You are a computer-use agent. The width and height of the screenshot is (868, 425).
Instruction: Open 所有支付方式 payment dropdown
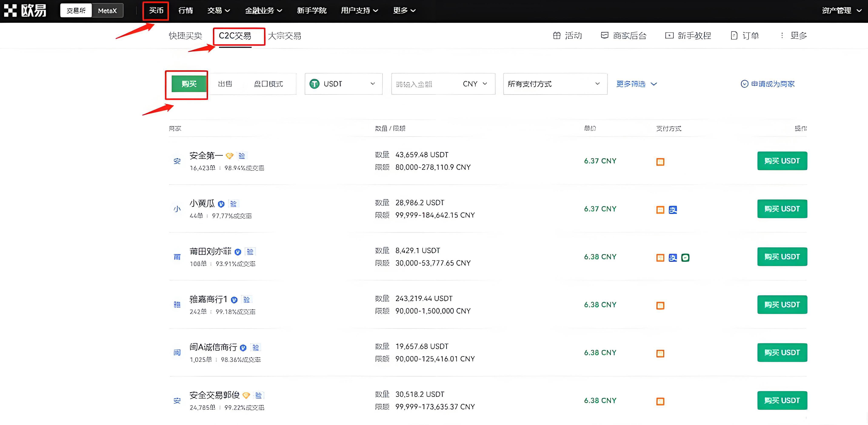coord(555,84)
